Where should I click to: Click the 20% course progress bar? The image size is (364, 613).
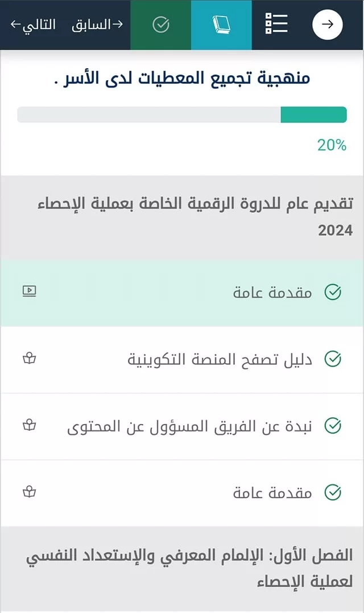click(x=182, y=114)
